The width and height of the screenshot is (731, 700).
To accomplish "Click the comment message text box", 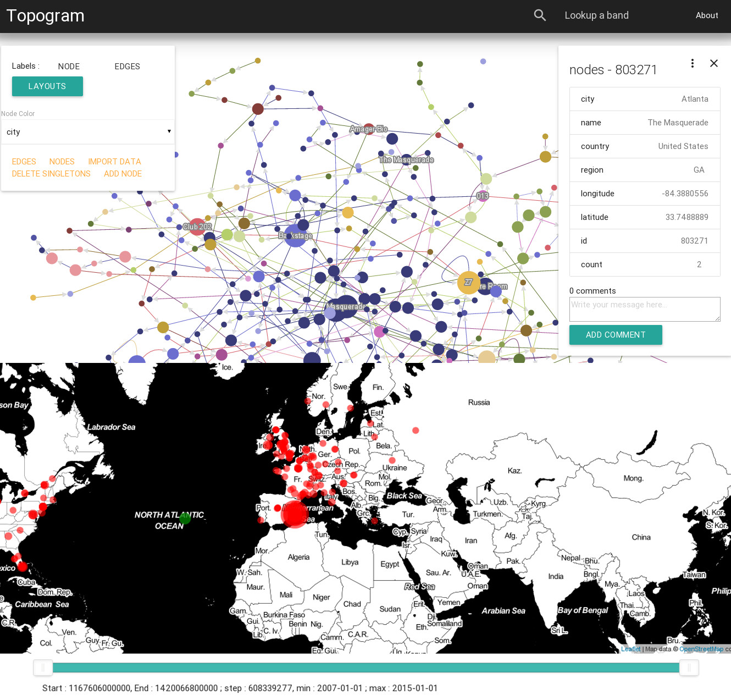I will [x=644, y=309].
